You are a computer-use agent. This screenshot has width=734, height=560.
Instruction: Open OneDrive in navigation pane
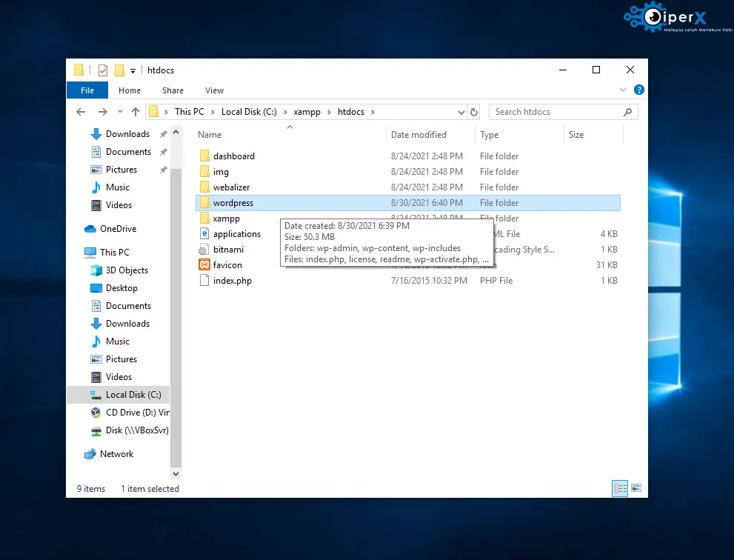tap(118, 229)
